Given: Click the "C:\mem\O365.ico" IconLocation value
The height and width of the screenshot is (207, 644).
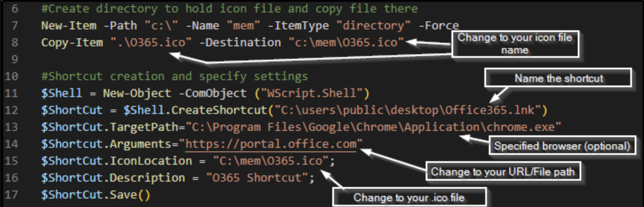Looking at the screenshot, I should 270,161.
